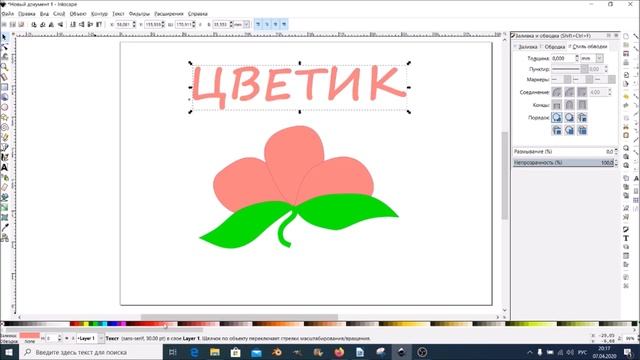Select the Tweak tool in toolbox
The image size is (640, 360).
(4, 57)
